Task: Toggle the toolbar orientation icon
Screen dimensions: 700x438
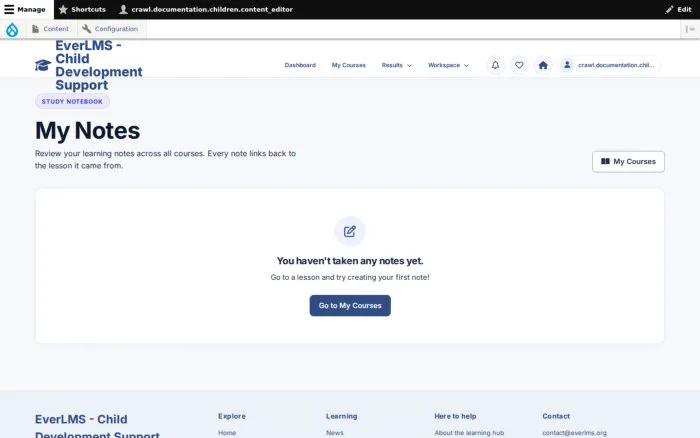Action: 689,29
